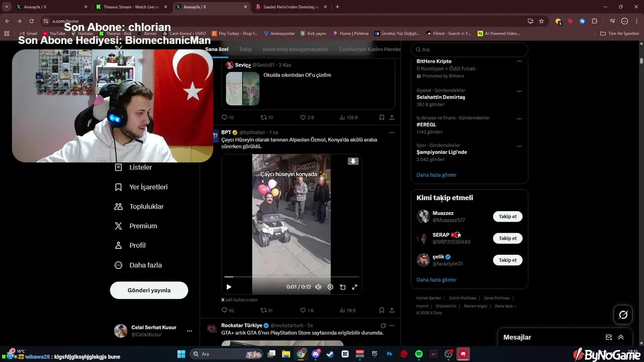Viewport: 644px width, 362px height.
Task: Open more options on BPT post
Action: (392, 133)
